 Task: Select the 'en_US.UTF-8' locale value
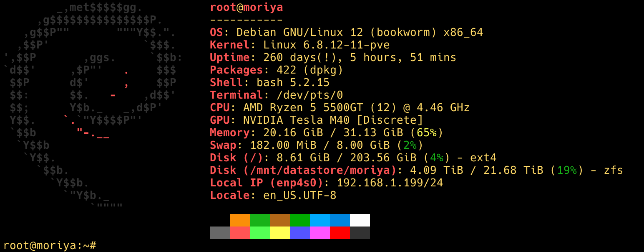pyautogui.click(x=300, y=196)
